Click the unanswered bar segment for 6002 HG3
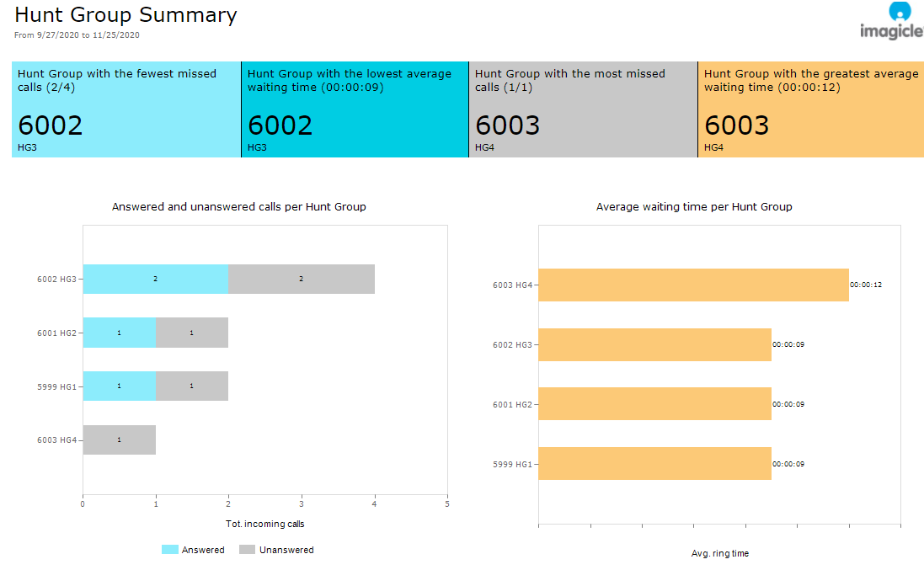 [301, 278]
